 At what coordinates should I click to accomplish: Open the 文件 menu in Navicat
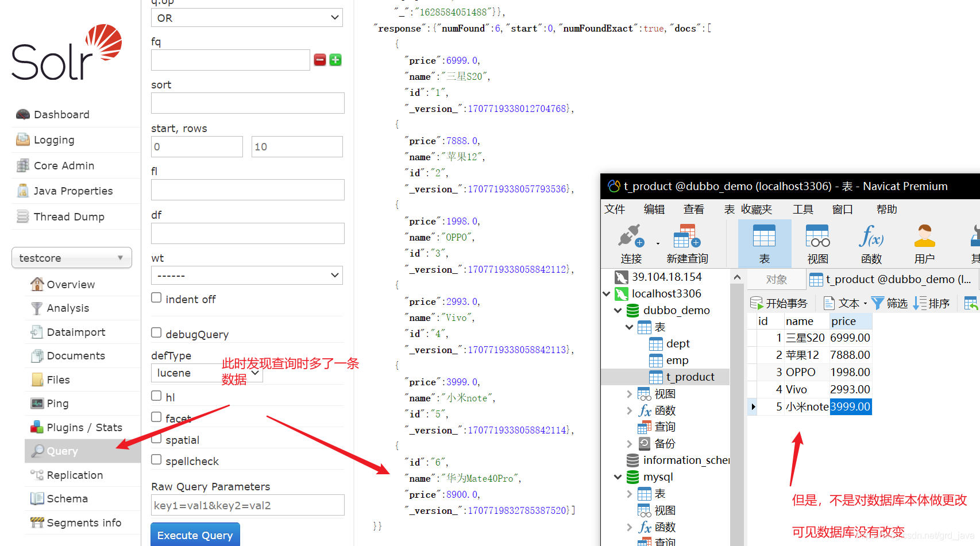pos(615,210)
